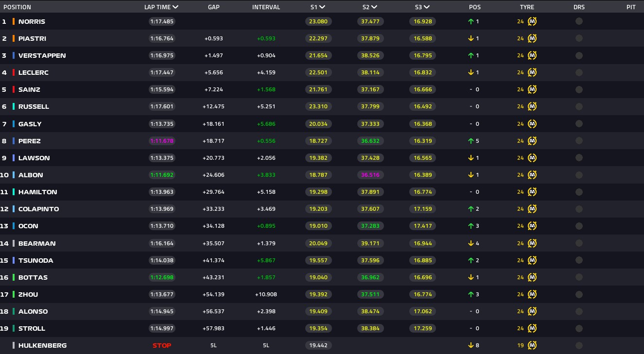This screenshot has width=644, height=354.
Task: Click the medium tyre icon in Bottas's row
Action: (532, 277)
